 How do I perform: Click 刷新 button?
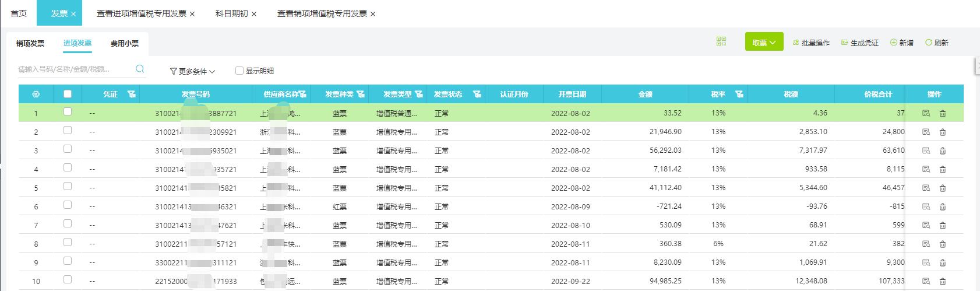937,43
